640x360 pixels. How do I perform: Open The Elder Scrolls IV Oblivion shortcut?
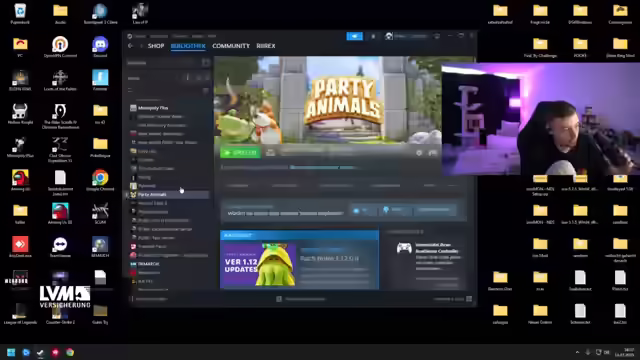(x=60, y=116)
